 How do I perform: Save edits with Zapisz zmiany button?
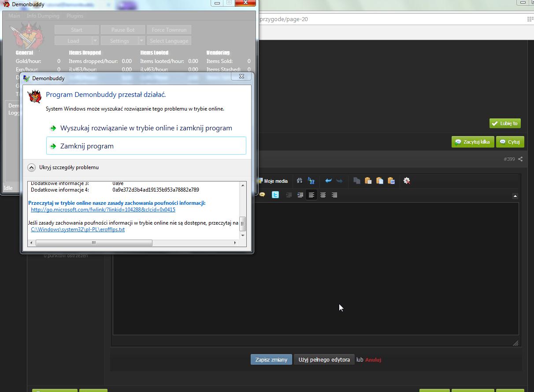(271, 359)
